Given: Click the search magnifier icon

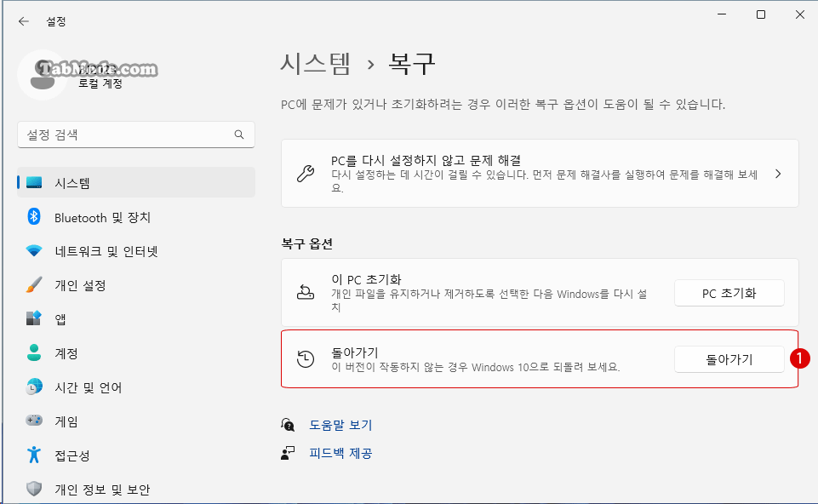Looking at the screenshot, I should (x=239, y=135).
